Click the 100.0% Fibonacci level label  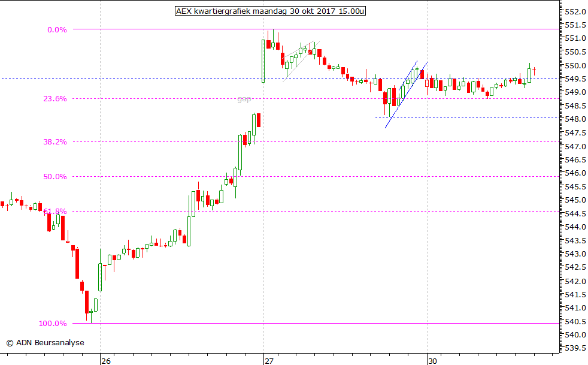(x=53, y=324)
